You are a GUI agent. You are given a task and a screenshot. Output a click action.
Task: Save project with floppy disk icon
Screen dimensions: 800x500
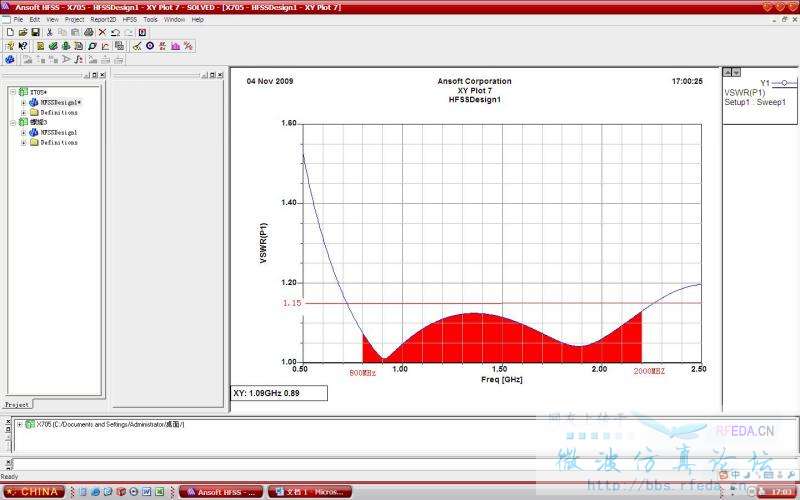[x=36, y=32]
